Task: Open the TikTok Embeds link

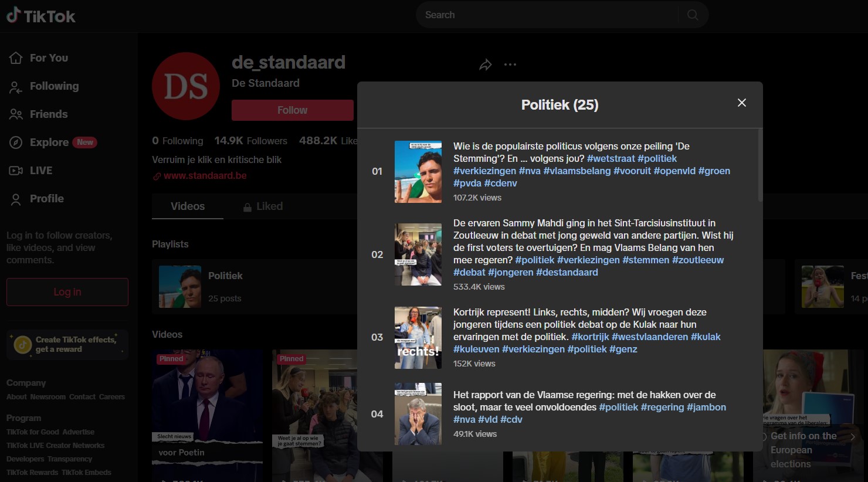Action: point(86,473)
